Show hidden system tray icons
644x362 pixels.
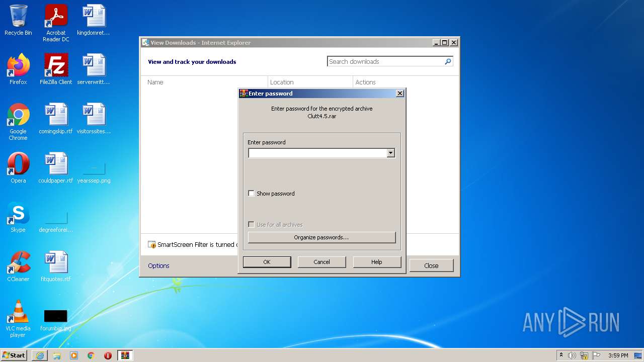click(x=561, y=355)
